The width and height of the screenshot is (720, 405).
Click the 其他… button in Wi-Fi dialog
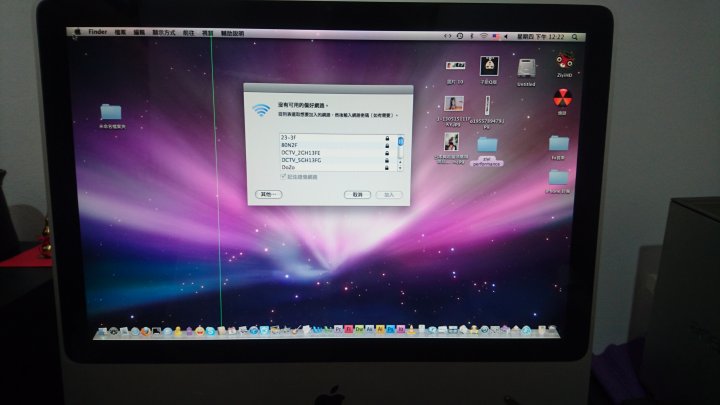pos(269,194)
